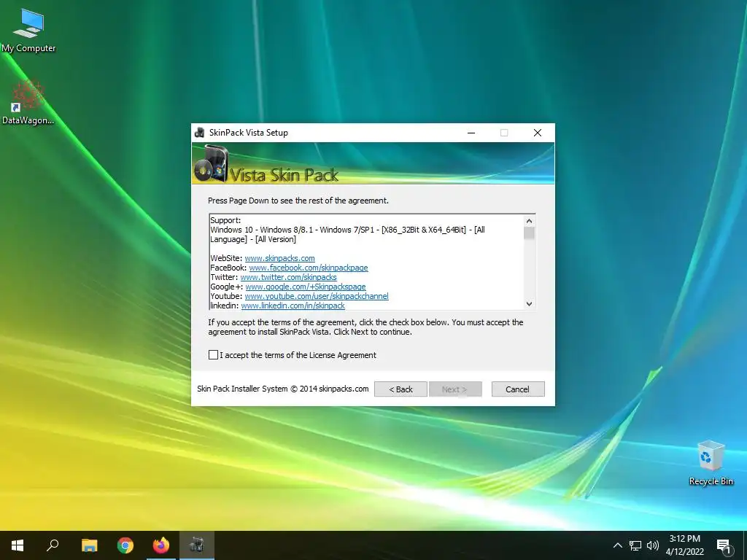Cancel the SkinPack setup
The image size is (747, 560).
tap(518, 389)
